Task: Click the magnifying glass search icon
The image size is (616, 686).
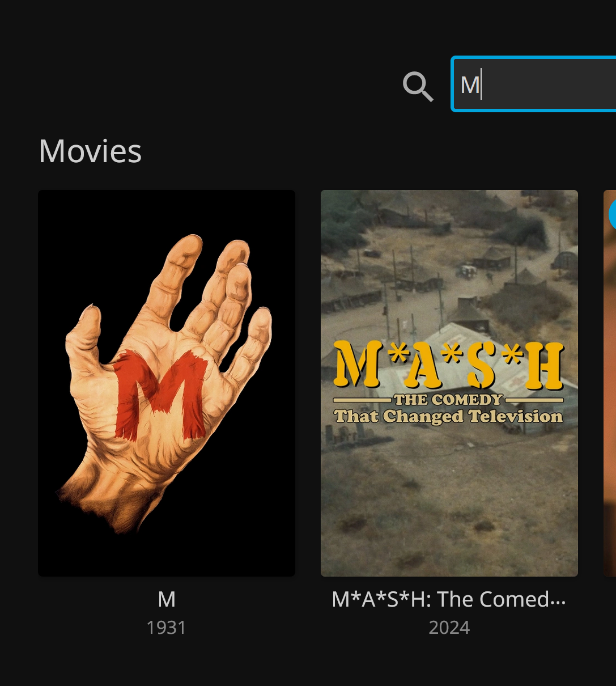Action: click(x=418, y=87)
